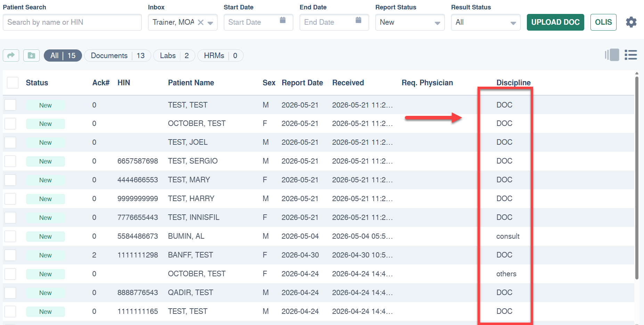Tick the TEST, SERGIO row checkbox
The height and width of the screenshot is (325, 644).
click(x=10, y=161)
